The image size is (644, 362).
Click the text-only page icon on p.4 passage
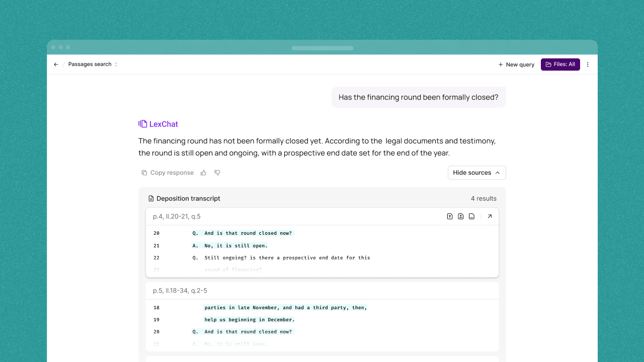(450, 216)
